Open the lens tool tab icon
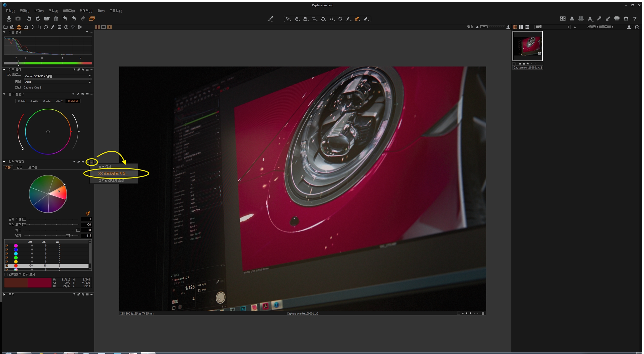644x354 pixels. (x=32, y=27)
